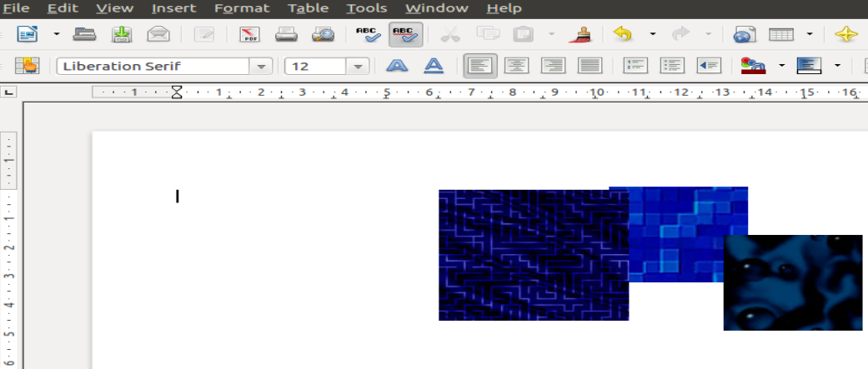
Task: Select Align Right paragraph alignment
Action: (553, 67)
